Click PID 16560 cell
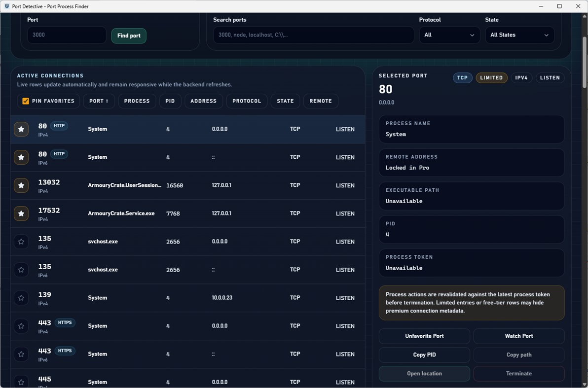 [175, 185]
